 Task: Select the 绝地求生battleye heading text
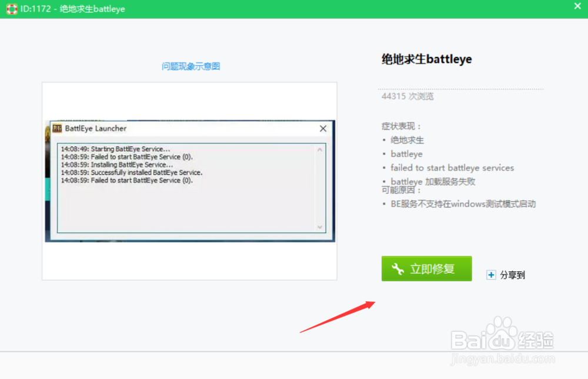[427, 59]
